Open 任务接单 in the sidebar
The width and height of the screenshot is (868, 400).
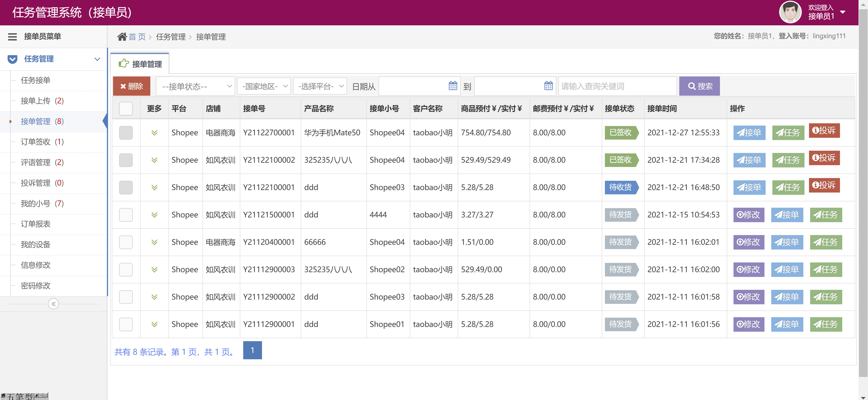pyautogui.click(x=35, y=80)
